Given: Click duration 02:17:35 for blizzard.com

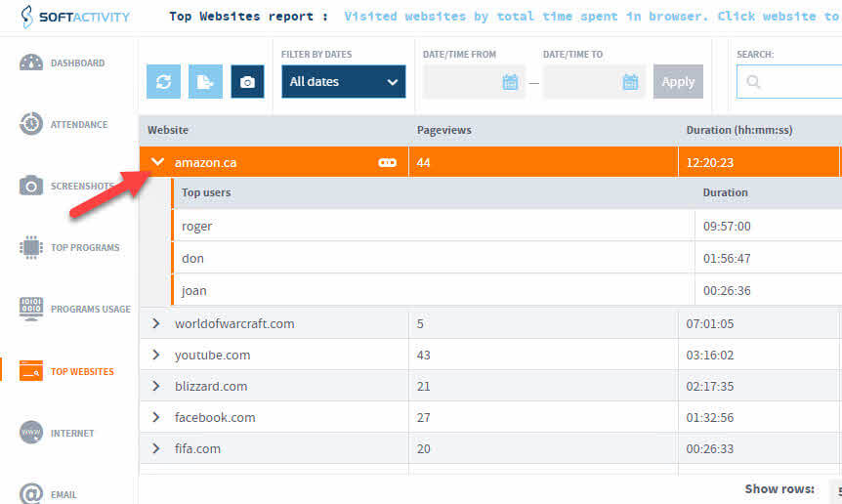Looking at the screenshot, I should pos(710,386).
